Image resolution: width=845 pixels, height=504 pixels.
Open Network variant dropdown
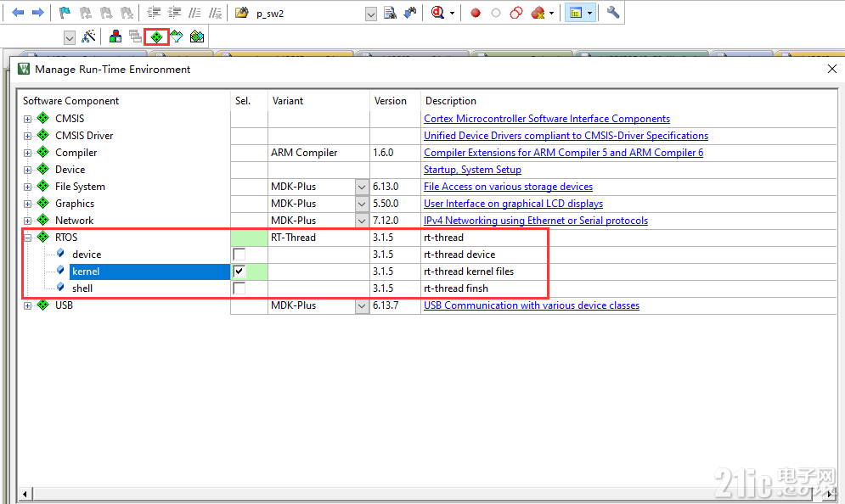(362, 221)
